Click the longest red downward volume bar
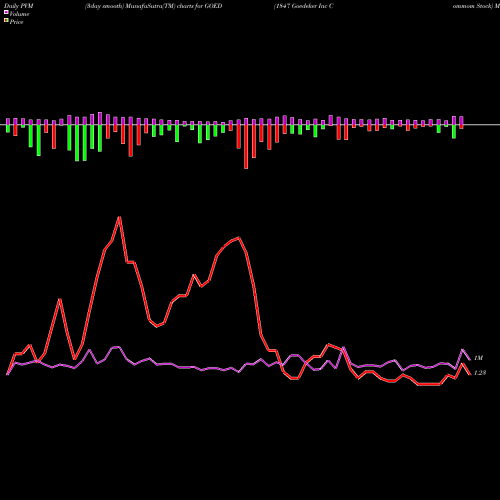This screenshot has width=500, height=500. tap(246, 147)
